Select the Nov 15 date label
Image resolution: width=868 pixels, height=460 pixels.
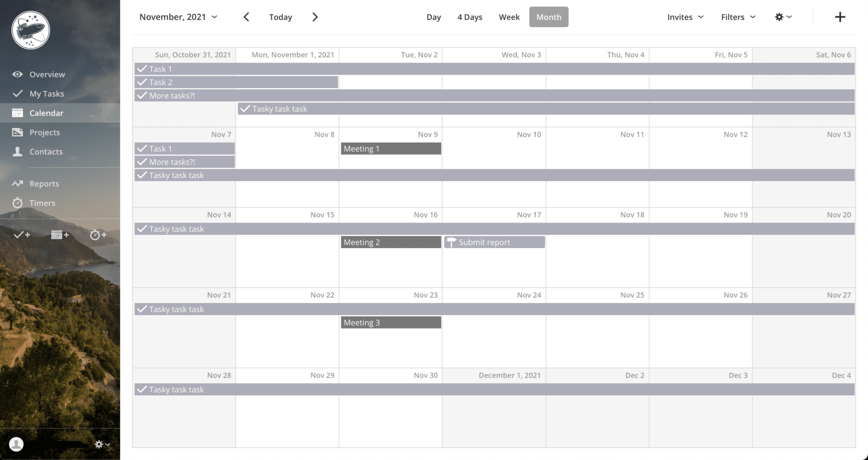tap(322, 215)
